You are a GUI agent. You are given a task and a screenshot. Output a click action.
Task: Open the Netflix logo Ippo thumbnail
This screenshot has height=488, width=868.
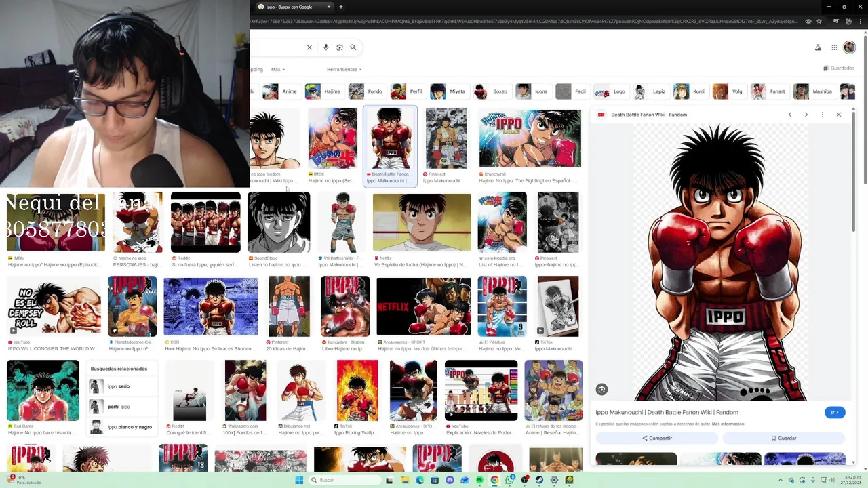423,306
